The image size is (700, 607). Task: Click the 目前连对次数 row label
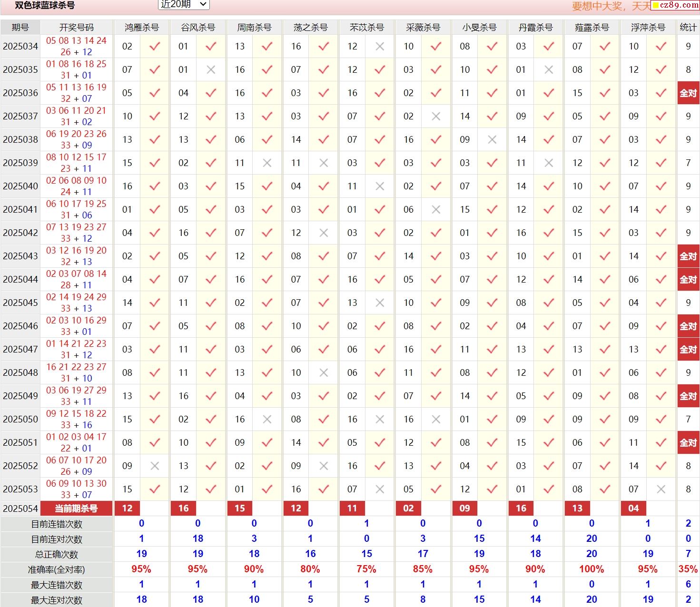tap(57, 539)
